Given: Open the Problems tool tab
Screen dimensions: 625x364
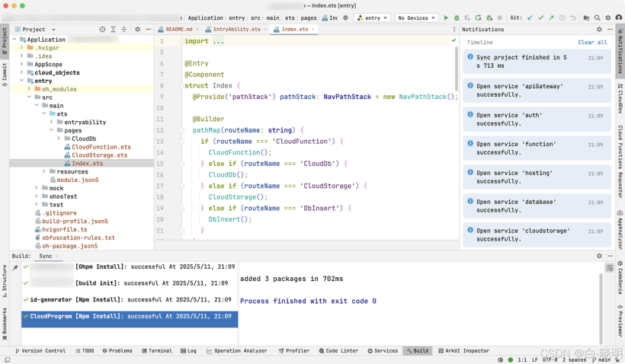Looking at the screenshot, I should pos(117,351).
